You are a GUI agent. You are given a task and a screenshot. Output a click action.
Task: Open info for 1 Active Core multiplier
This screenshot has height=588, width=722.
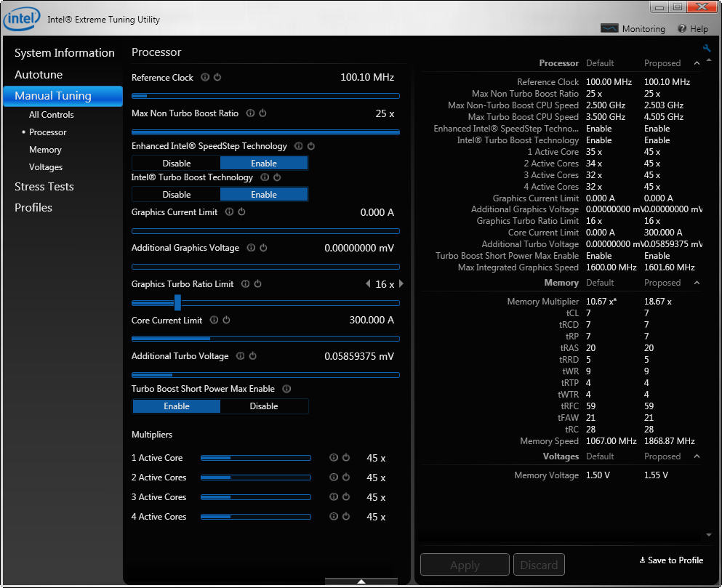(x=334, y=458)
